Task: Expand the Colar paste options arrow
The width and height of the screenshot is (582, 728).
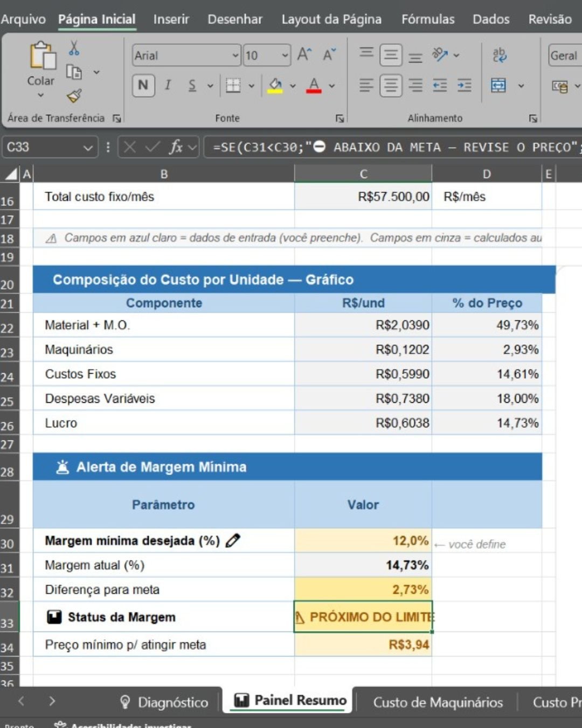Action: point(40,95)
